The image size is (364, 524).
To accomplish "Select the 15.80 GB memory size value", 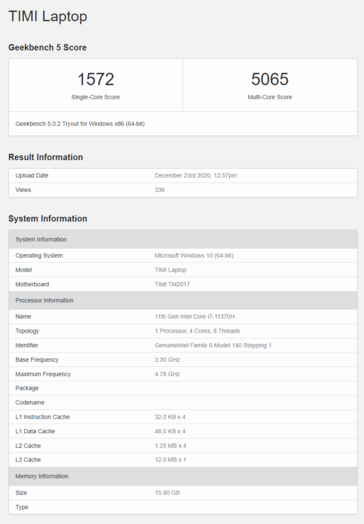I will 167,493.
